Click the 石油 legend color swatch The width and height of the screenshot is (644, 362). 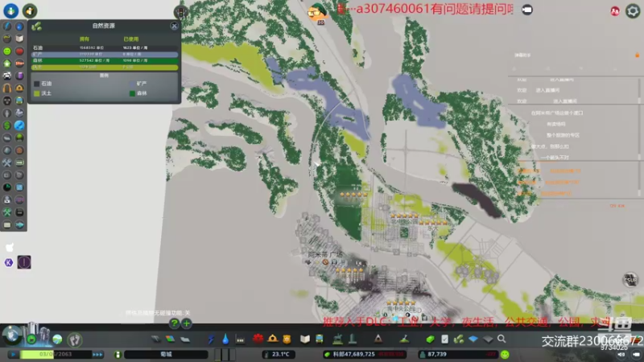36,84
